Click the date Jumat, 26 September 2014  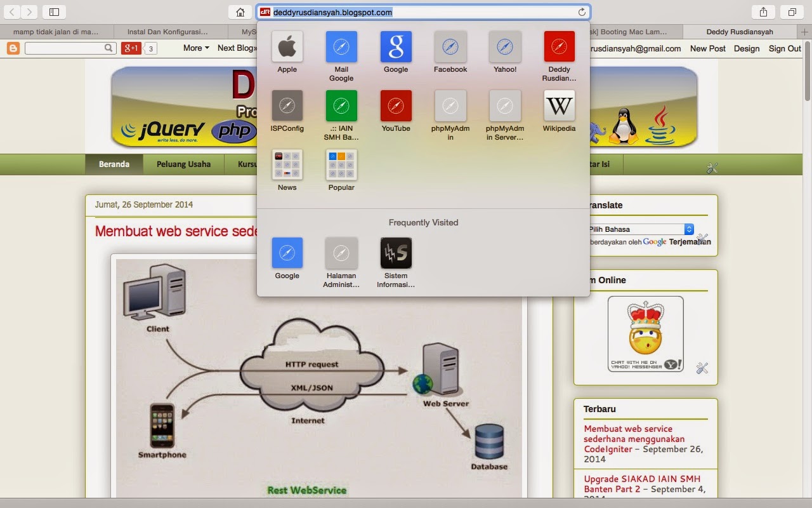coord(144,204)
